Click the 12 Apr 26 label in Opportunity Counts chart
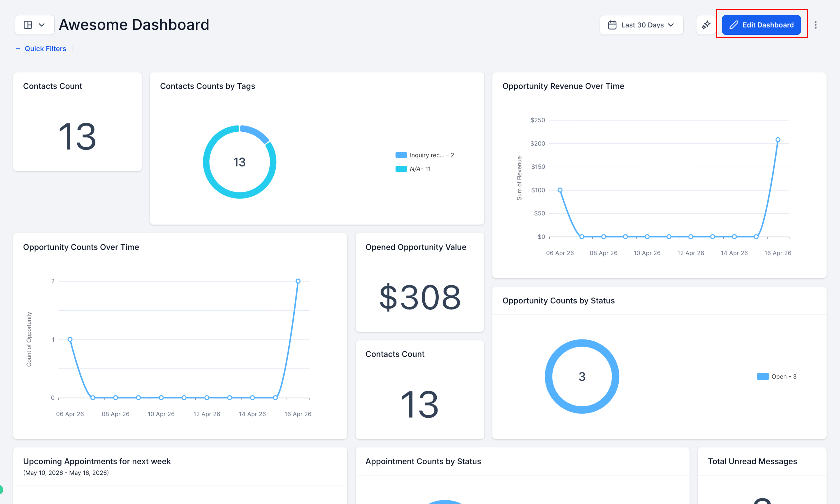 207,414
